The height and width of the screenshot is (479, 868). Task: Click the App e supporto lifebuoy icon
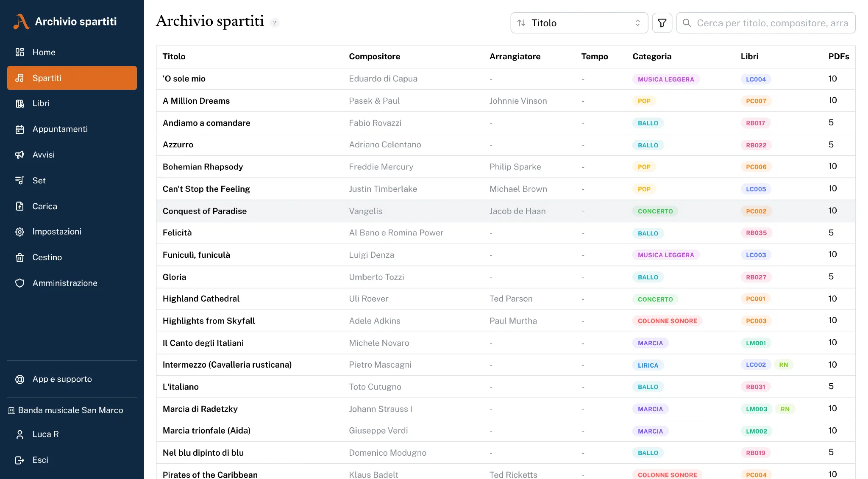pos(19,379)
